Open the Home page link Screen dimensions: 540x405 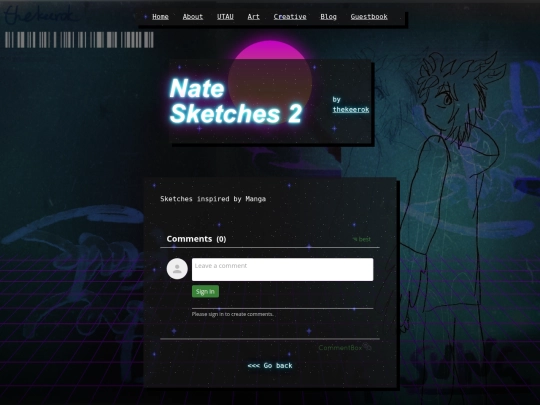point(160,17)
